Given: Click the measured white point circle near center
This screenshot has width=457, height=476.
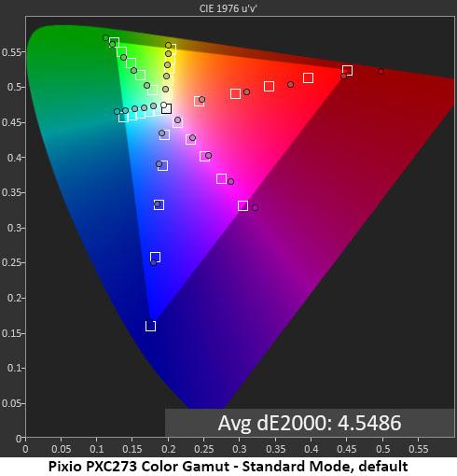Looking at the screenshot, I should pos(163,105).
